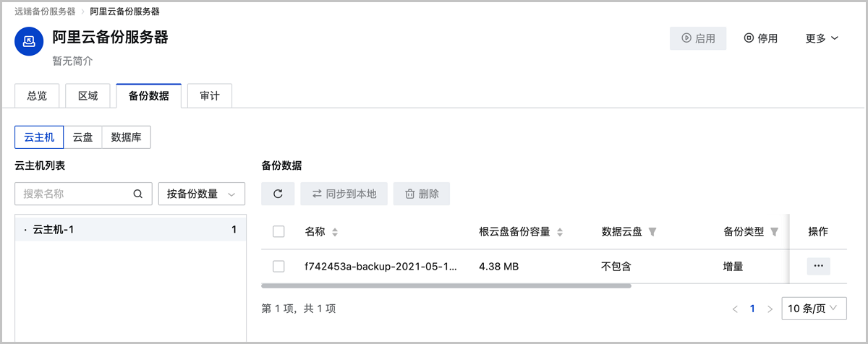Check the f742453a-backup row checkbox
Screen dimensions: 868x344
(x=278, y=266)
